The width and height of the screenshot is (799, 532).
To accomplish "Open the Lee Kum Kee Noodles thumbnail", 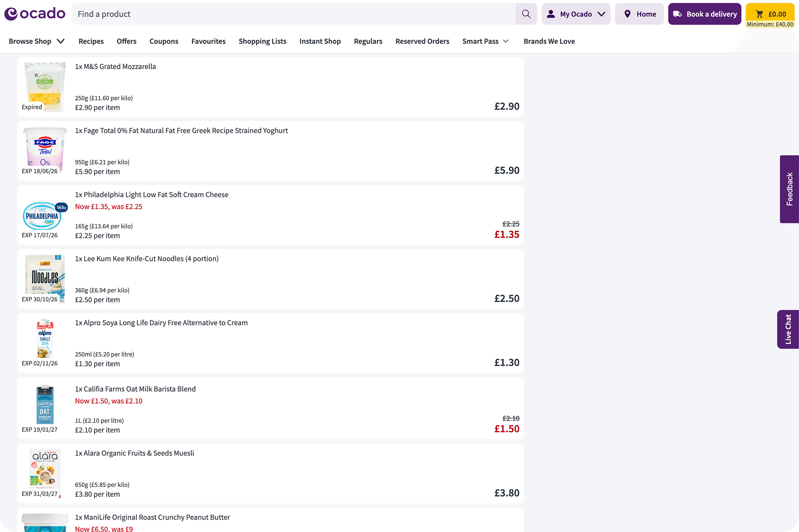I will click(45, 278).
